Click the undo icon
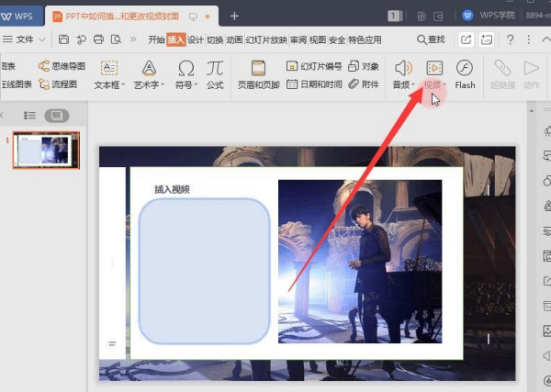The height and width of the screenshot is (392, 551). [81, 39]
